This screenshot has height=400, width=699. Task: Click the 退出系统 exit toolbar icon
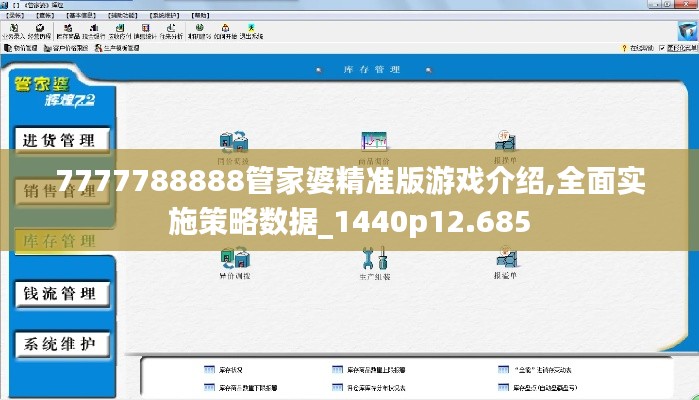pos(251,31)
